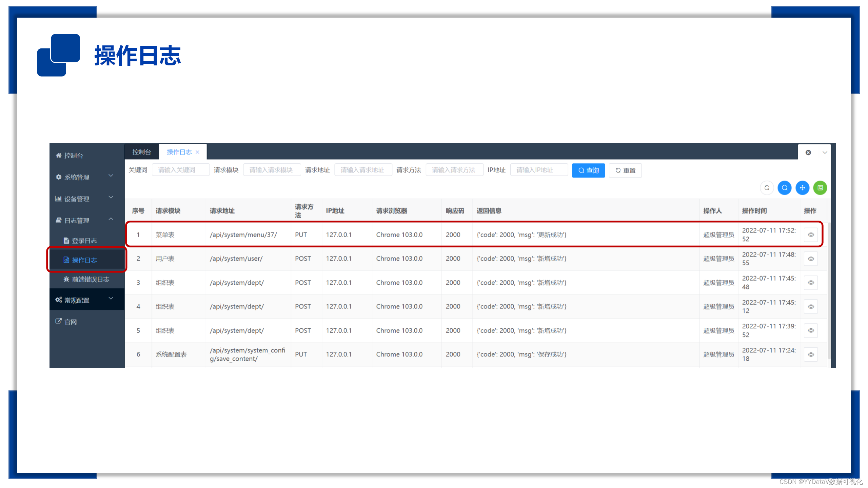The width and height of the screenshot is (868, 488).
Task: View details eye icon for row 3
Action: point(811,283)
